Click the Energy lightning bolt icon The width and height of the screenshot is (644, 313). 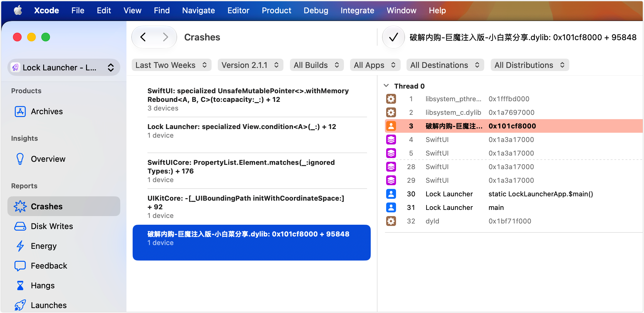pyautogui.click(x=20, y=246)
